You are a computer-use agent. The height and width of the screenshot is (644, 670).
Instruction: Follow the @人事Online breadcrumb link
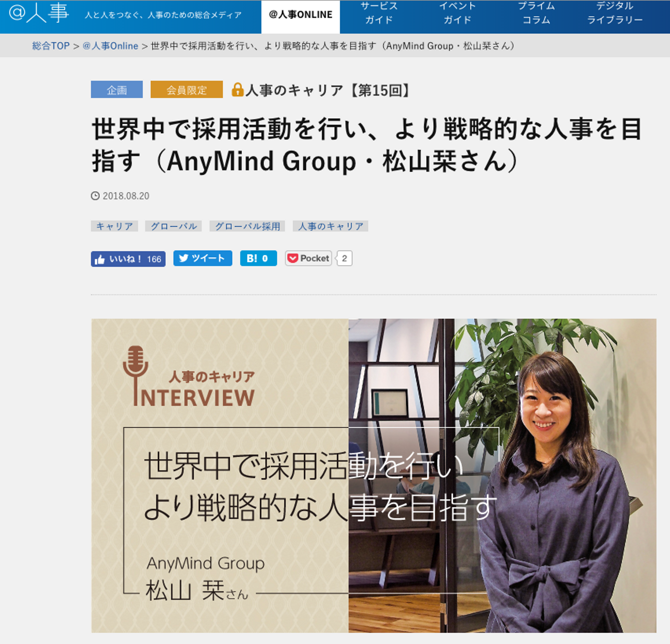click(x=110, y=46)
